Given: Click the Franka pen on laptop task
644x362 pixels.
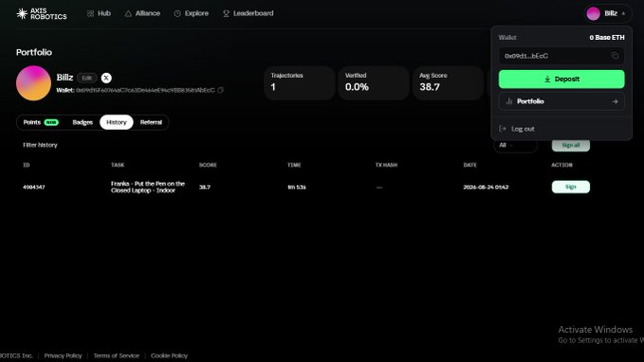Looking at the screenshot, I should tap(148, 187).
